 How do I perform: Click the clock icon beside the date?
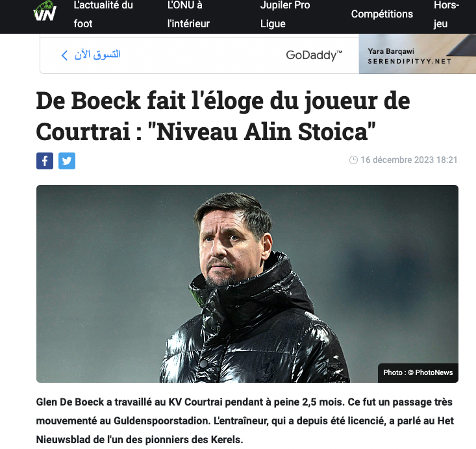click(x=353, y=160)
